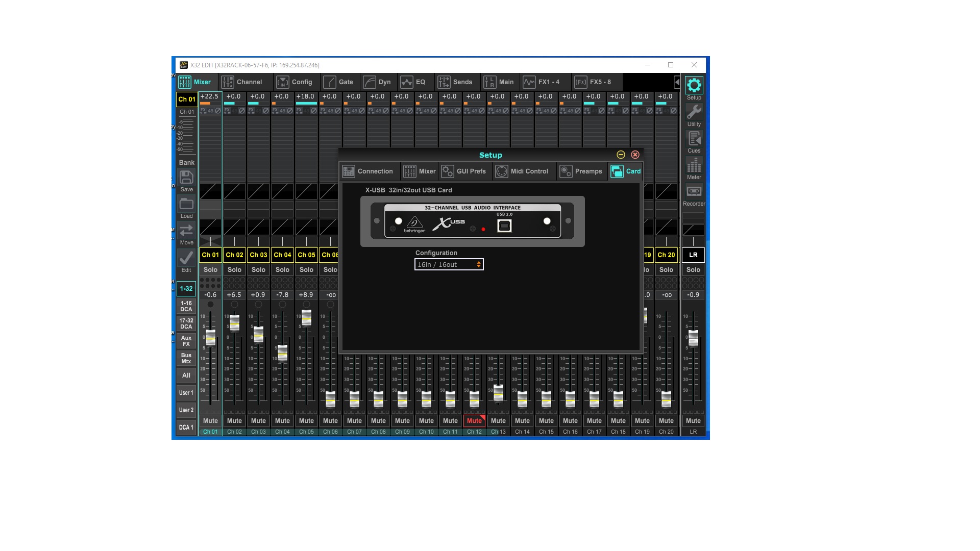
Task: Toggle Mute on the LR main
Action: pyautogui.click(x=693, y=421)
